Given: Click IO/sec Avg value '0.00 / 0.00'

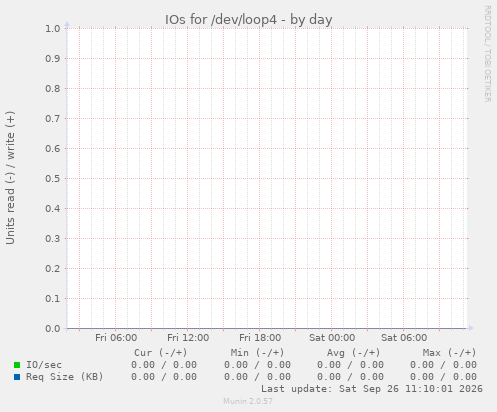Looking at the screenshot, I should tap(350, 365).
